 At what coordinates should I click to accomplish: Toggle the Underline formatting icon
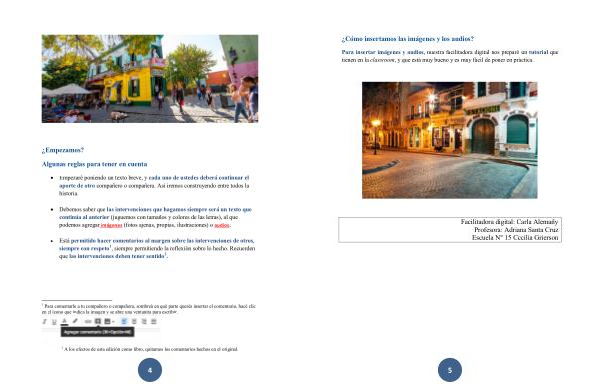click(x=54, y=322)
